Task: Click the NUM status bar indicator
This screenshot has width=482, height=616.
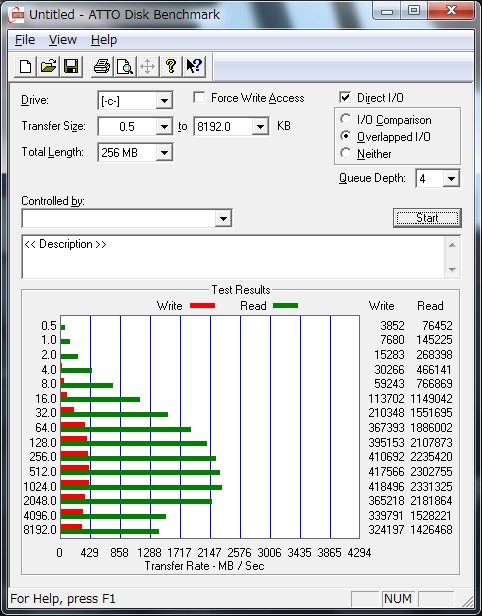Action: point(398,599)
